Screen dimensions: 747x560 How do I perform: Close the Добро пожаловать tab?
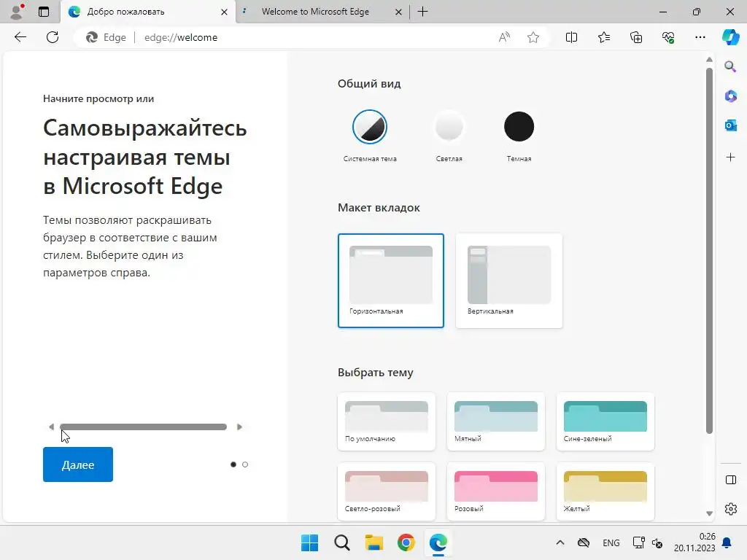224,12
